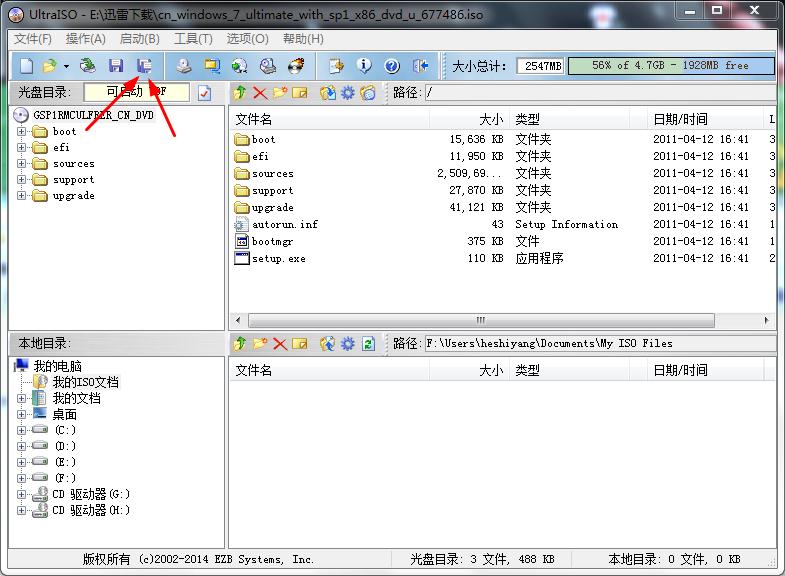This screenshot has height=576, width=785.
Task: Expand the (C:) drive node
Action: pos(21,430)
